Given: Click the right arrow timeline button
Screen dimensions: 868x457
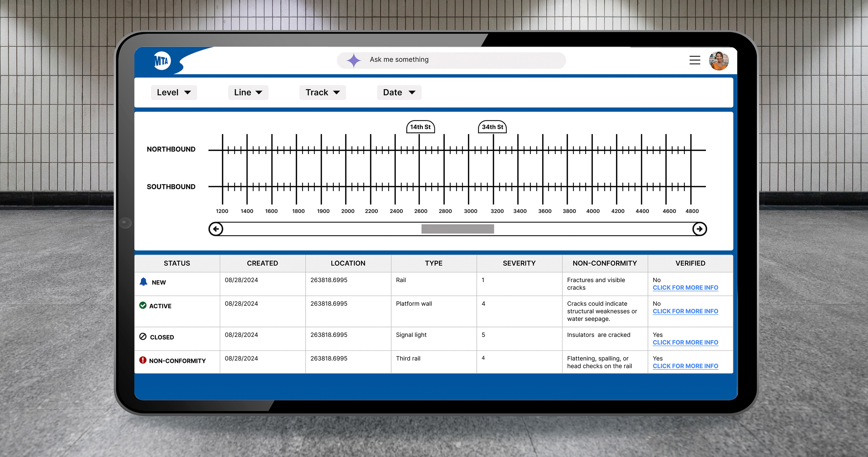Looking at the screenshot, I should tap(700, 229).
